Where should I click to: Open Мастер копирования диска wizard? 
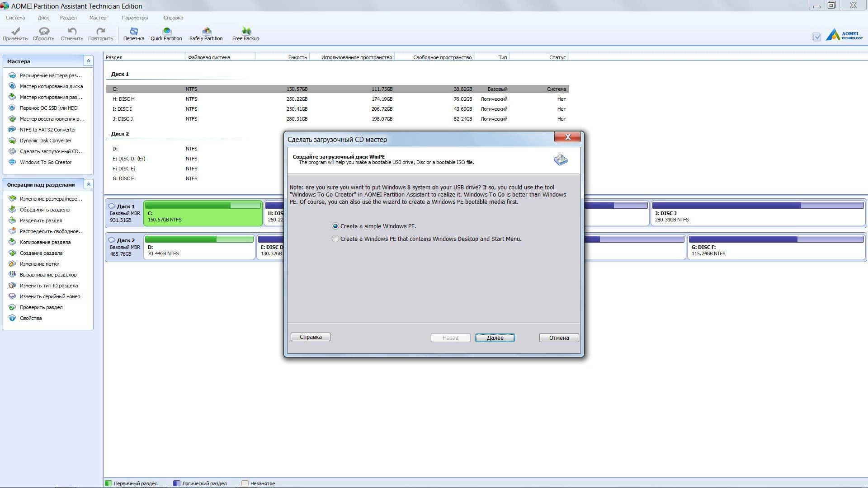point(47,86)
